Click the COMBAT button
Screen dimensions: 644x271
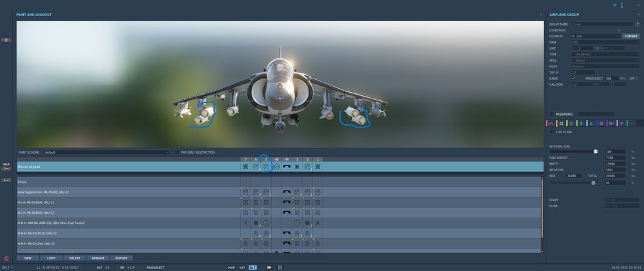pyautogui.click(x=631, y=36)
